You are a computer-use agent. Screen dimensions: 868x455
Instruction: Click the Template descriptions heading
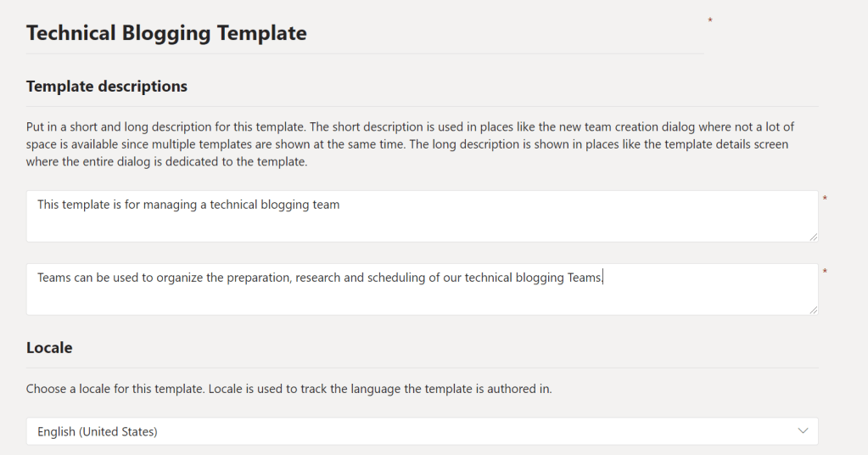point(107,87)
